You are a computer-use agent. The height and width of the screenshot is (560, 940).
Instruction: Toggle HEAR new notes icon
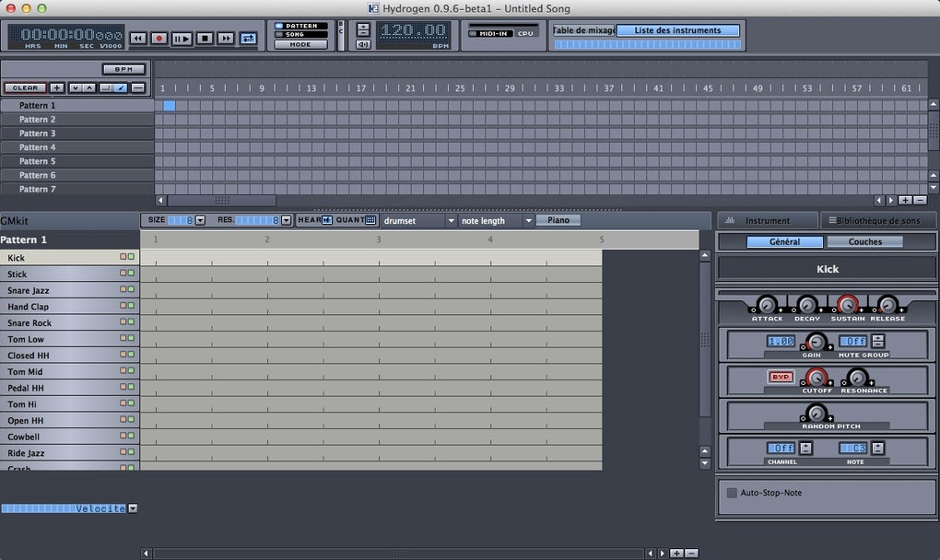[x=327, y=220]
